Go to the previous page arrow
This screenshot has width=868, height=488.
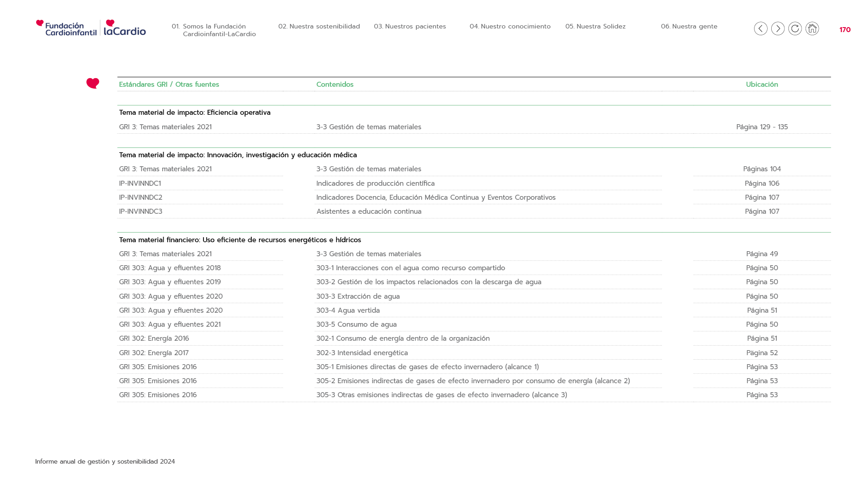click(760, 28)
